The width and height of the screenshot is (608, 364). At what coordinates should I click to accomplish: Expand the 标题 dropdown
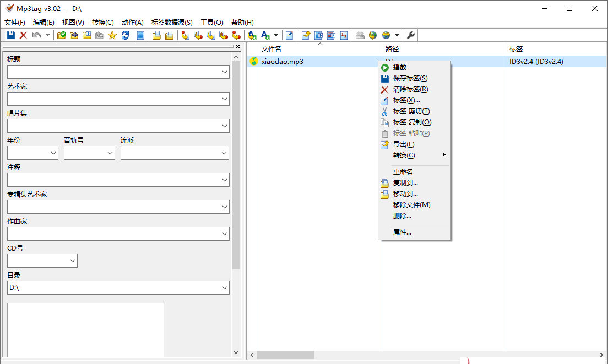click(x=224, y=72)
